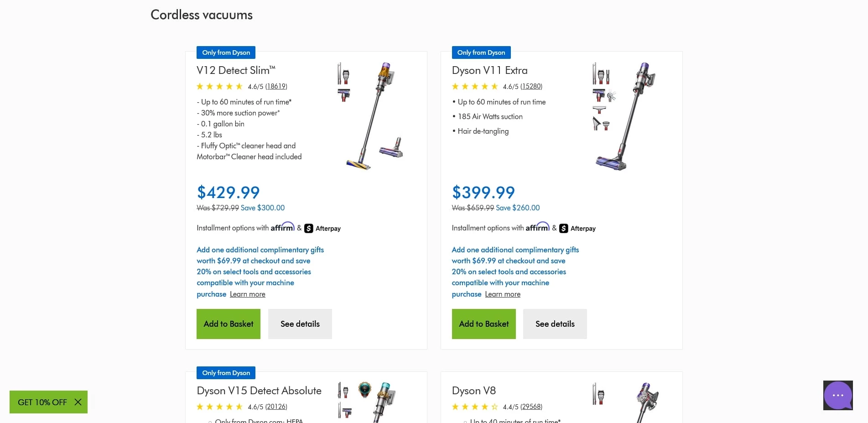Click the Affirm logo on V12 card
Viewport: 868px width, 423px height.
click(282, 227)
